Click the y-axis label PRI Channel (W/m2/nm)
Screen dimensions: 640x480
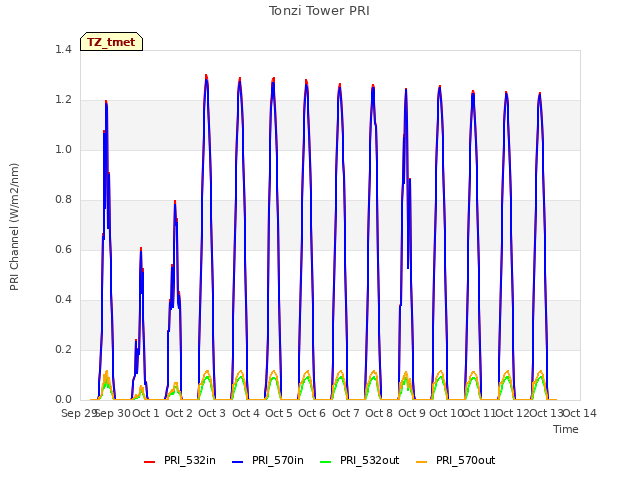(14, 227)
